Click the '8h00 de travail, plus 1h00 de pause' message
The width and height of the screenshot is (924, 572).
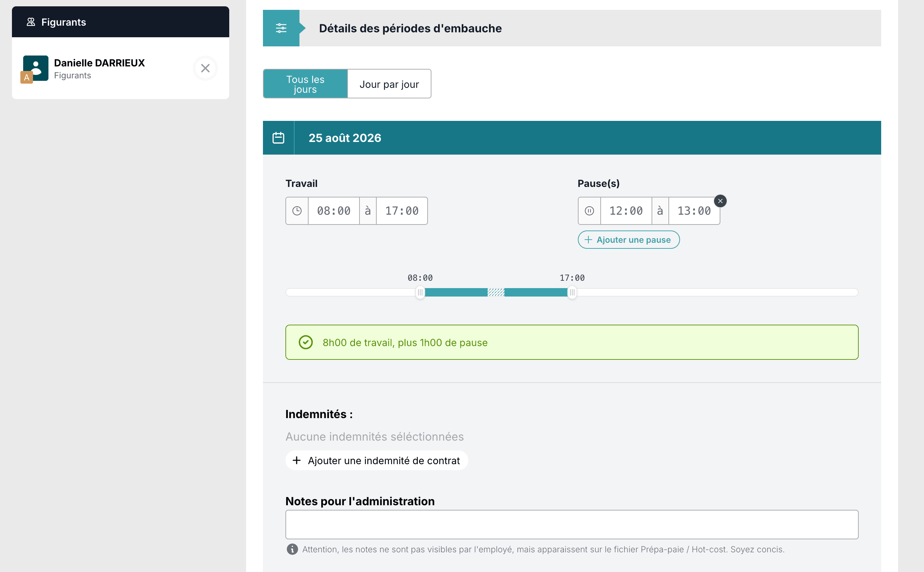[405, 342]
